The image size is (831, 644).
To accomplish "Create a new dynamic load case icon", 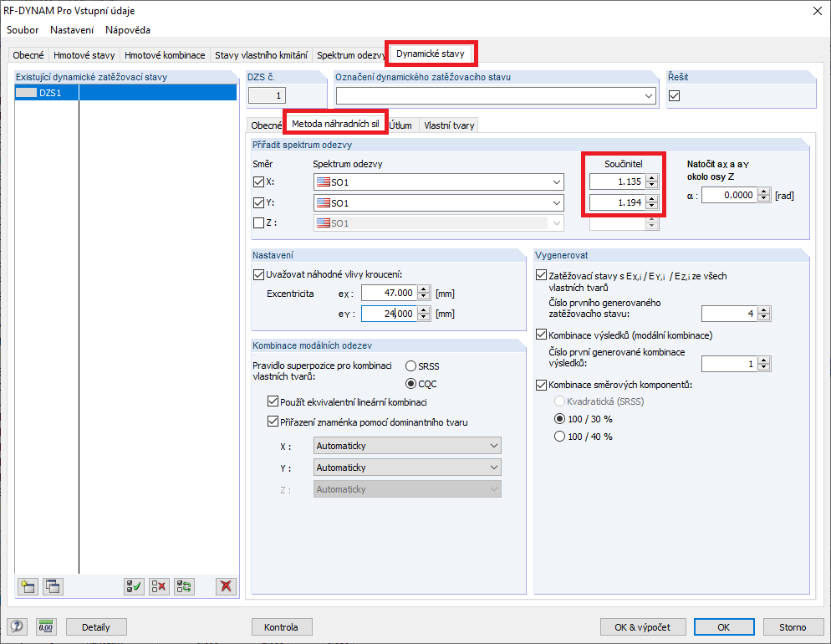I will [28, 586].
